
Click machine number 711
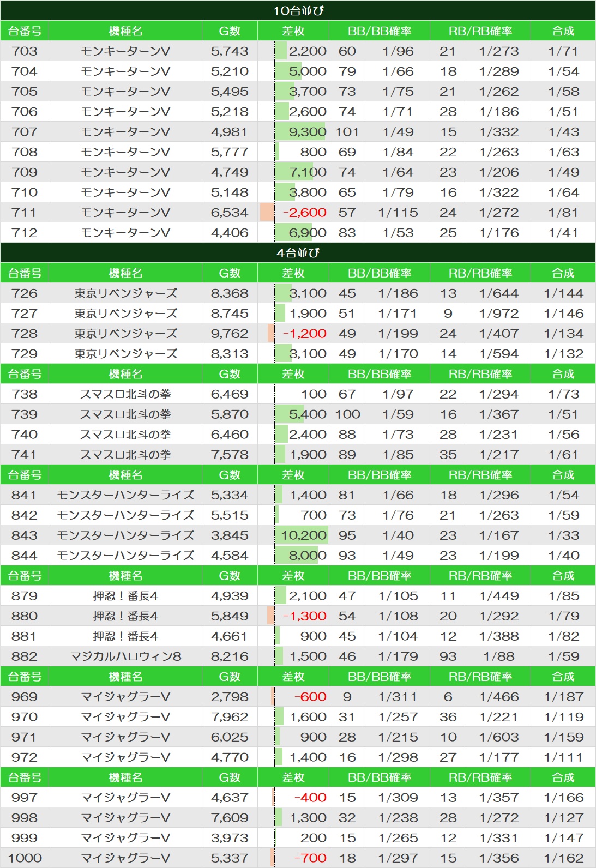point(25,213)
